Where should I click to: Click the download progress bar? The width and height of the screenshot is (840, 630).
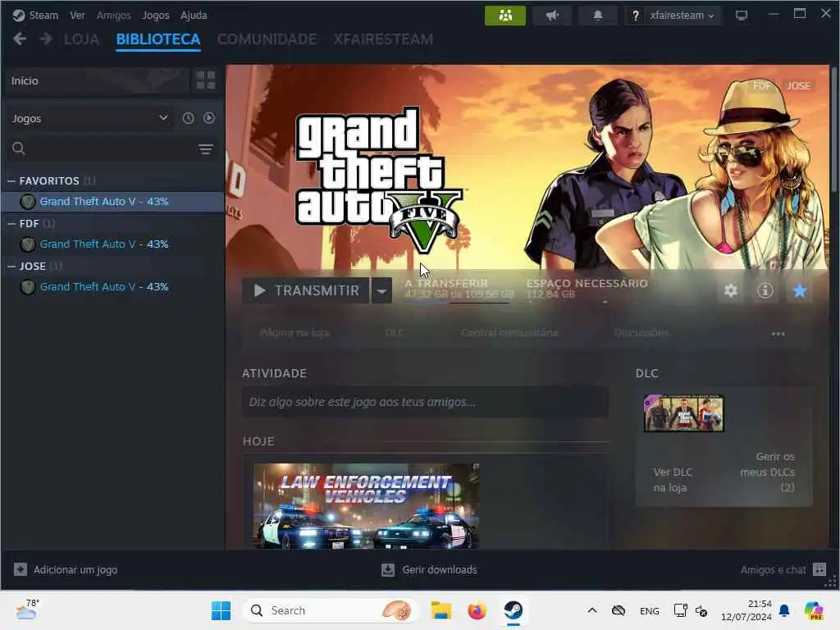click(456, 303)
